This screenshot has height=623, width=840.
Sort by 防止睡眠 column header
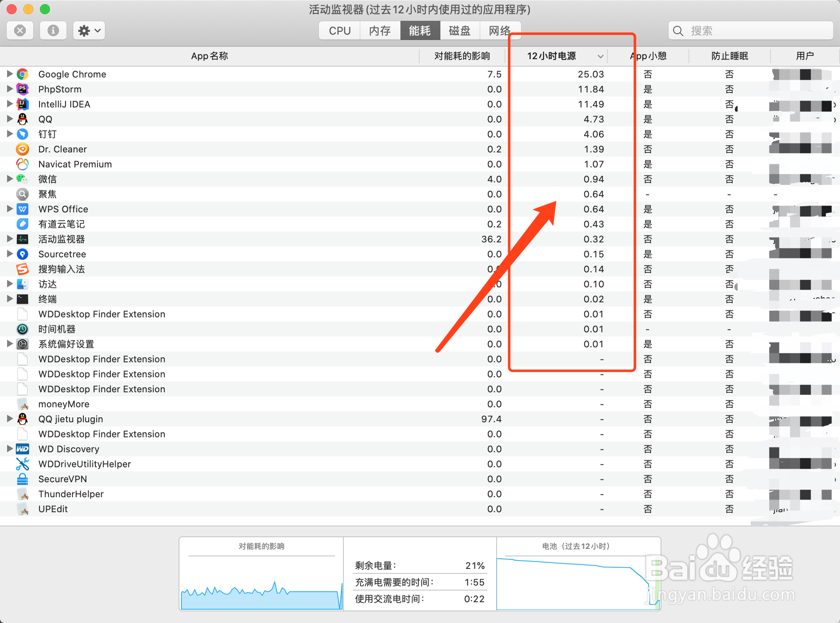(x=730, y=56)
